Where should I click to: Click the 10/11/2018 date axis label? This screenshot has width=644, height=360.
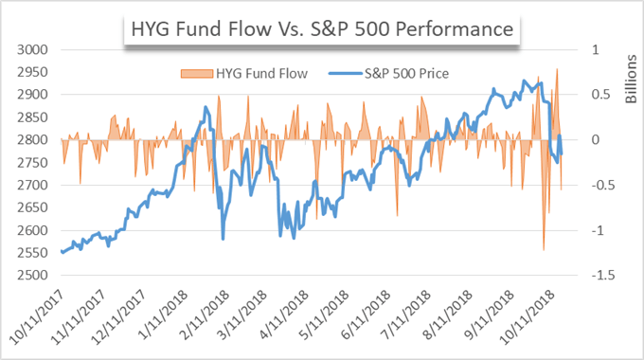pos(527,316)
